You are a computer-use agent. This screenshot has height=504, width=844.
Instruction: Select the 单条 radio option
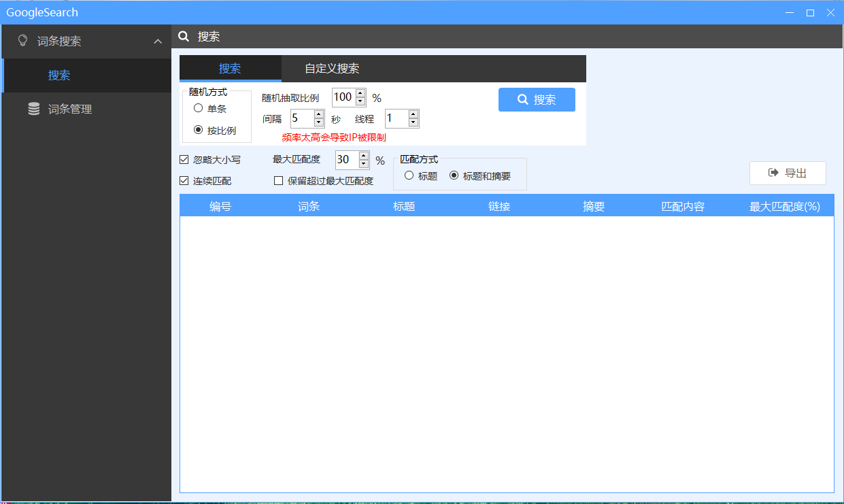coord(198,108)
